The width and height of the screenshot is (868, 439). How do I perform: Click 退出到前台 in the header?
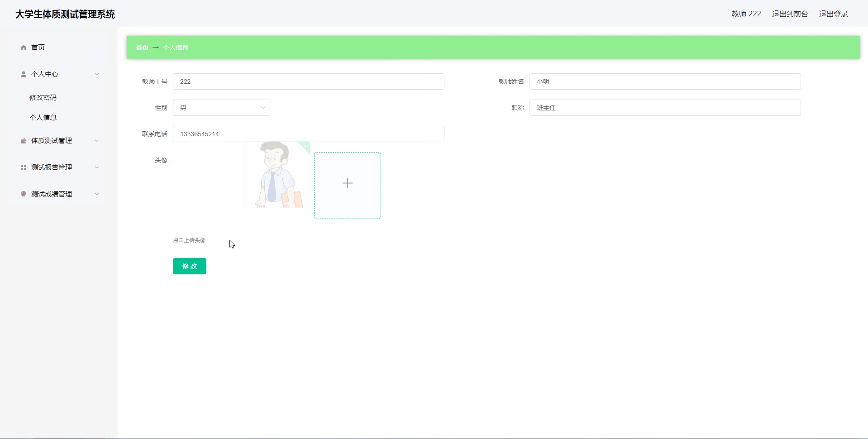pyautogui.click(x=790, y=14)
